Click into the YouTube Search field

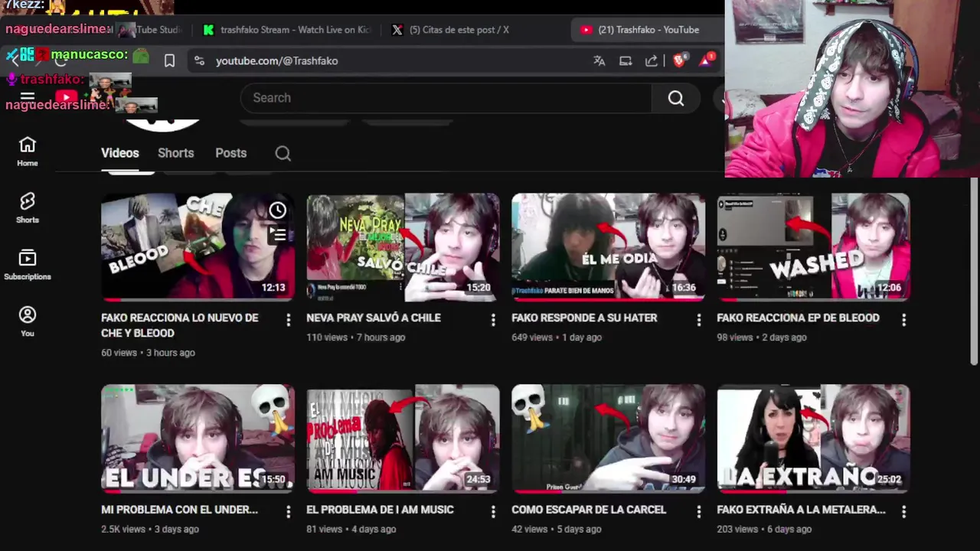point(446,98)
